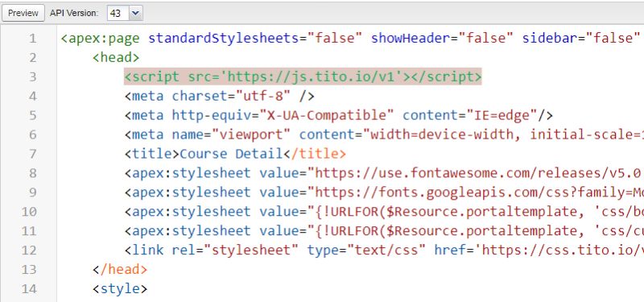Click the opening '<head>' tag

(x=116, y=57)
